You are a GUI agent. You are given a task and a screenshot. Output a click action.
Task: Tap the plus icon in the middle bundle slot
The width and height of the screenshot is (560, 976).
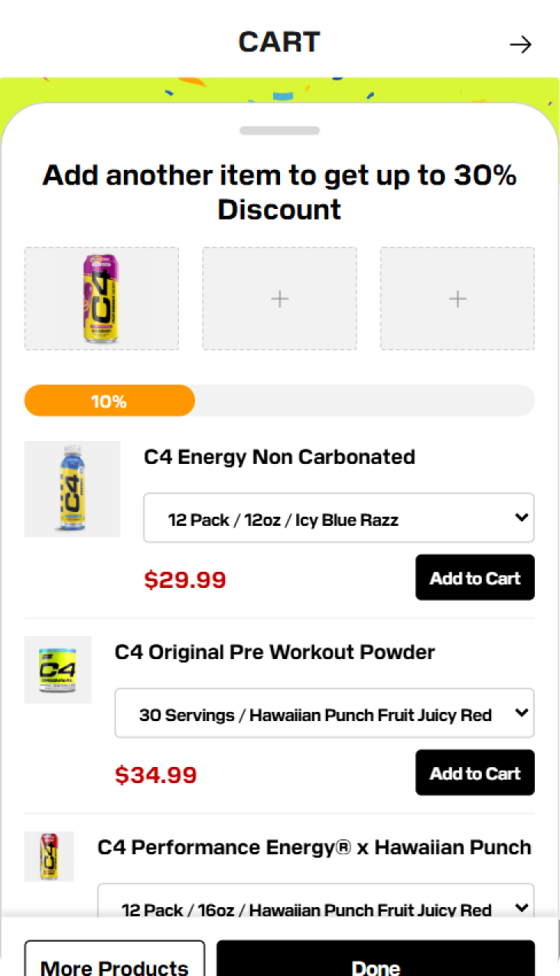(279, 299)
